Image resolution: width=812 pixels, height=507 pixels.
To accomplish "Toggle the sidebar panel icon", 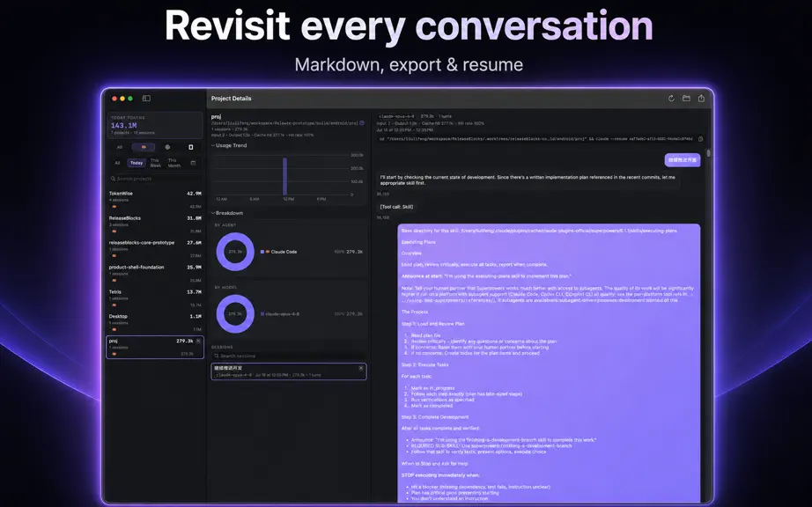I will 146,99.
